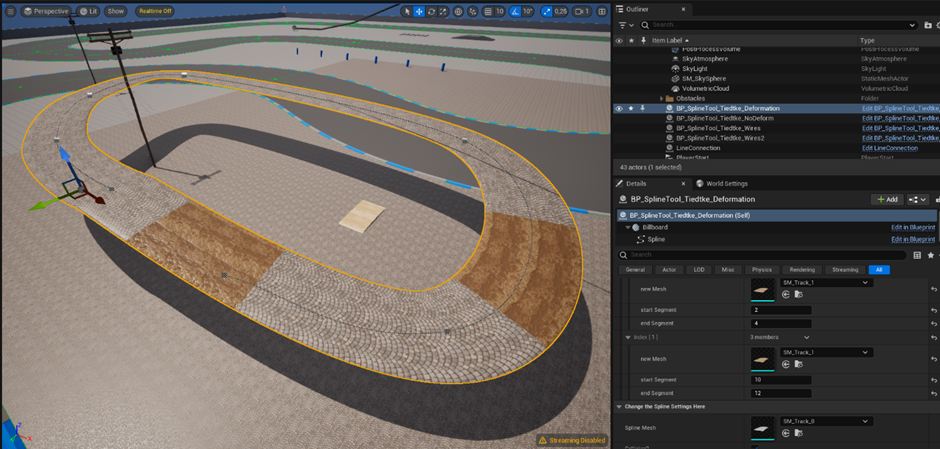Select the scale gizmo tool
Image resolution: width=940 pixels, height=449 pixels.
coord(444,11)
